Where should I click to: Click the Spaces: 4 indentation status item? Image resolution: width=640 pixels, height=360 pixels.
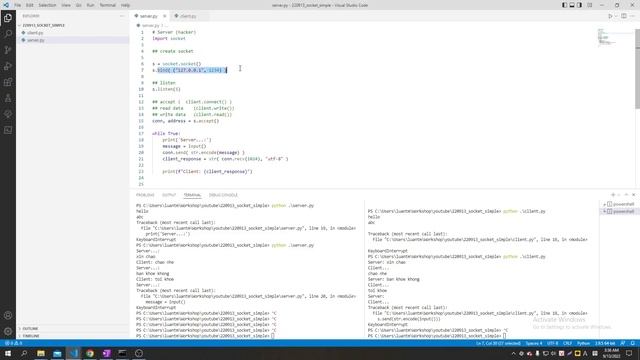[x=534, y=343]
